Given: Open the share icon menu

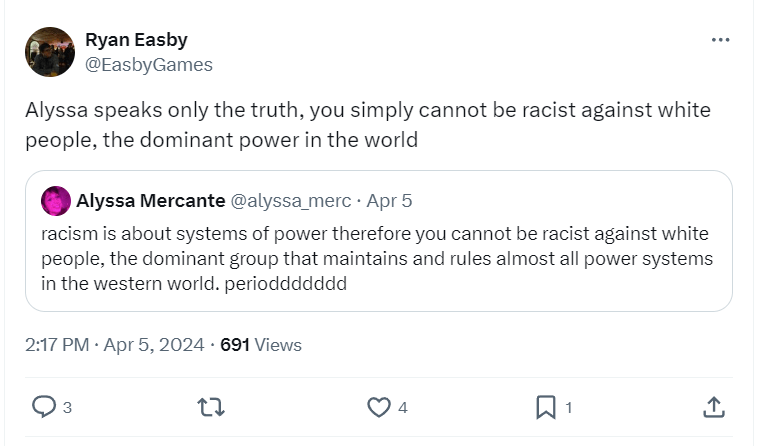Looking at the screenshot, I should tap(713, 407).
